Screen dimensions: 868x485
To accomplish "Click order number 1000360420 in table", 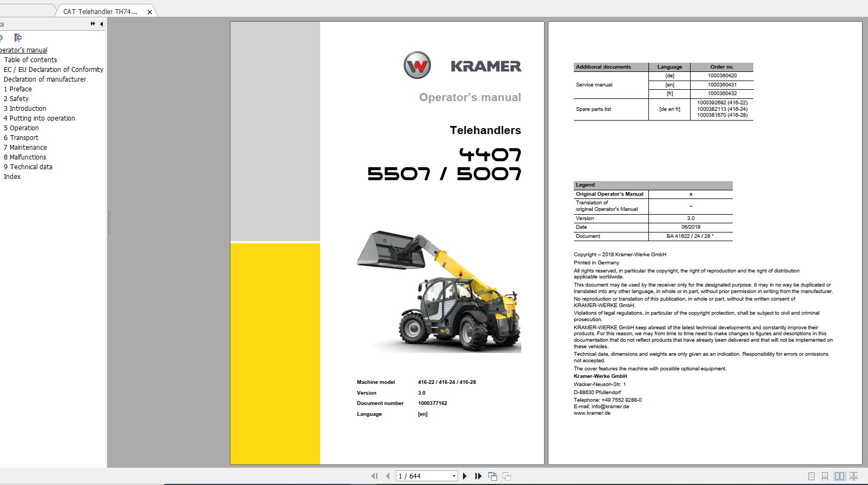I will (x=722, y=76).
